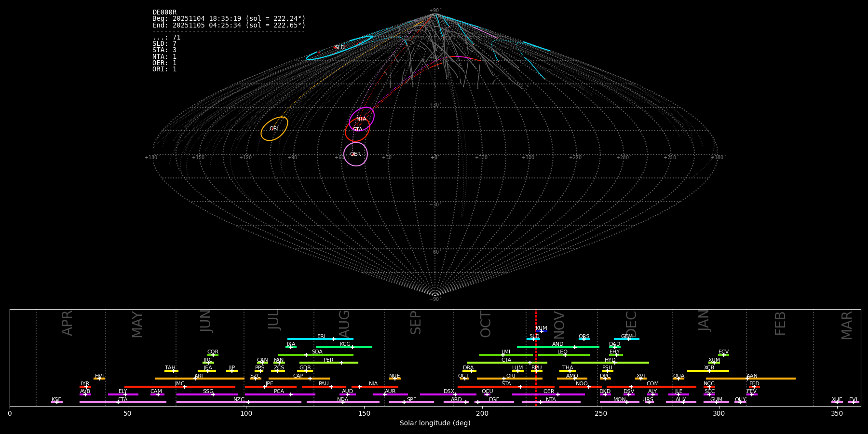Image resolution: width=868 pixels, height=434 pixels.
Task: Select the OER radiant circle
Action: 355,154
